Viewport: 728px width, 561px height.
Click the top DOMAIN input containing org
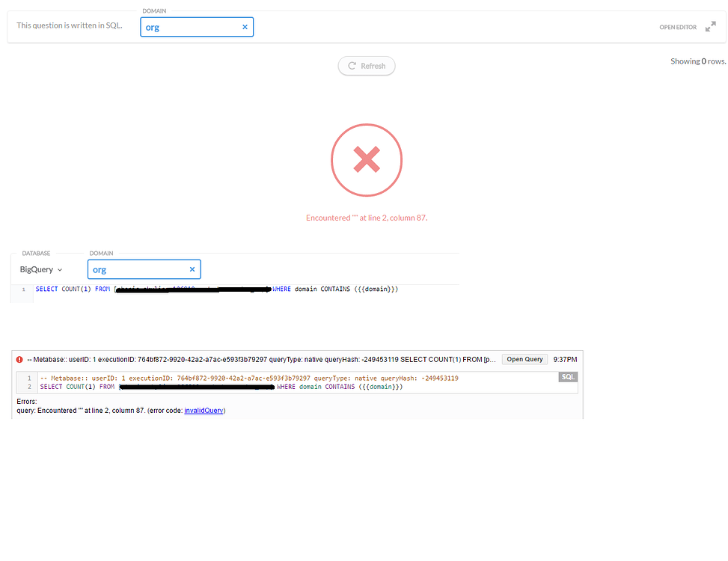197,27
